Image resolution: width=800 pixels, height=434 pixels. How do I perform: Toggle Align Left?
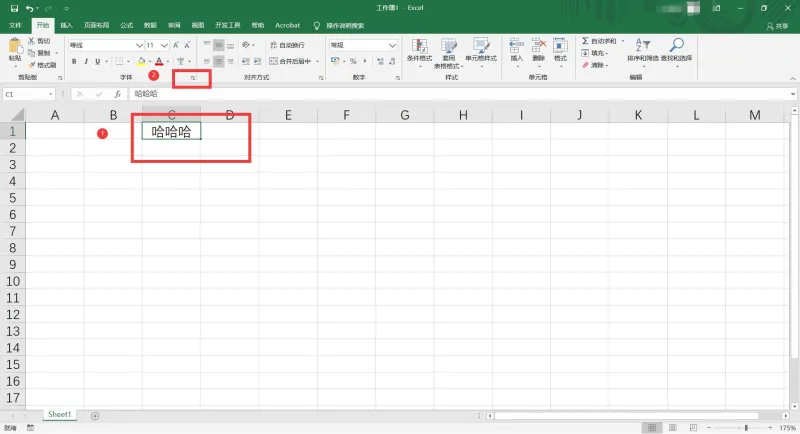pyautogui.click(x=207, y=61)
